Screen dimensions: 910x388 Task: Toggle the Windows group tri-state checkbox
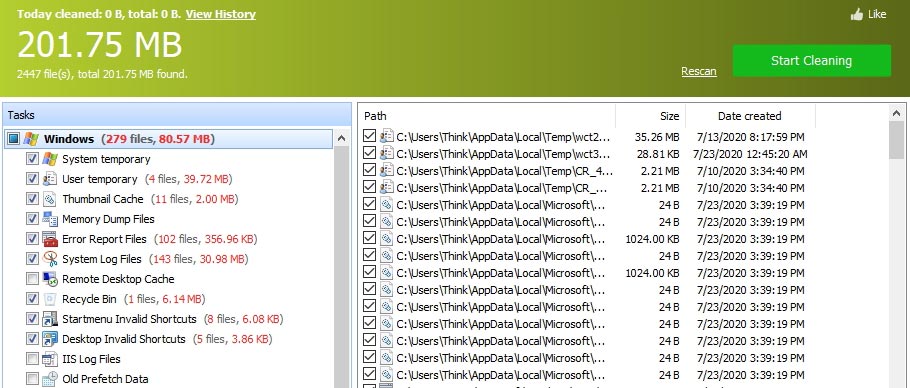(x=14, y=139)
